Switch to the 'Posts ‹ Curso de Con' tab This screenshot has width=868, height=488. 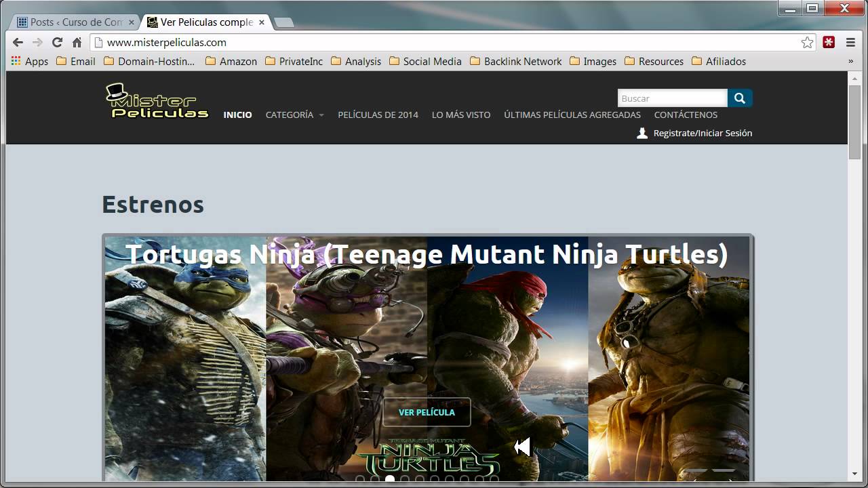click(75, 22)
